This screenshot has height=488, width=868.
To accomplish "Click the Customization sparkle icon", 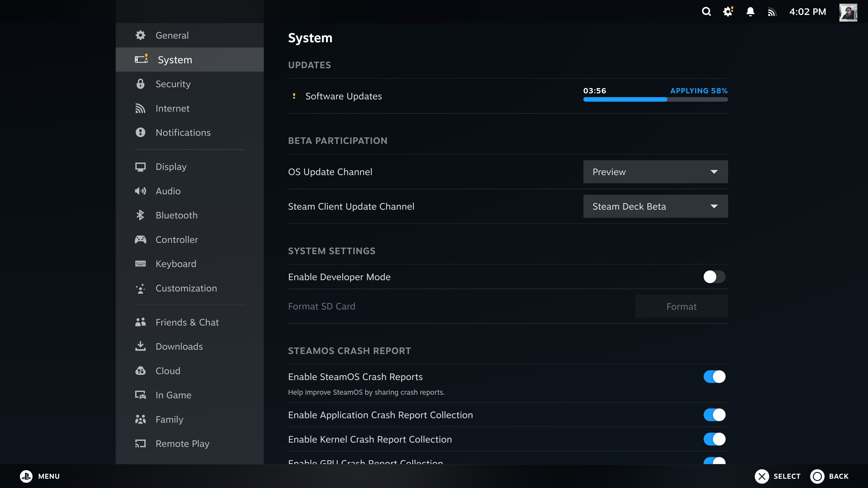I will [140, 288].
